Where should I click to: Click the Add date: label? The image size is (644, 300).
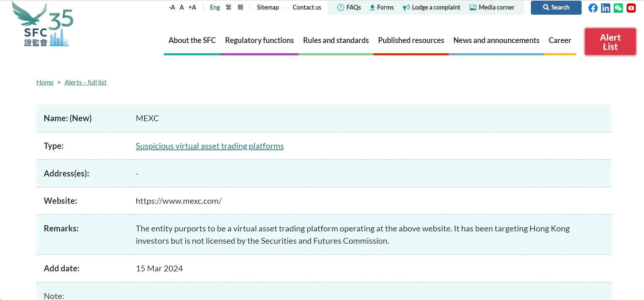[x=61, y=268]
